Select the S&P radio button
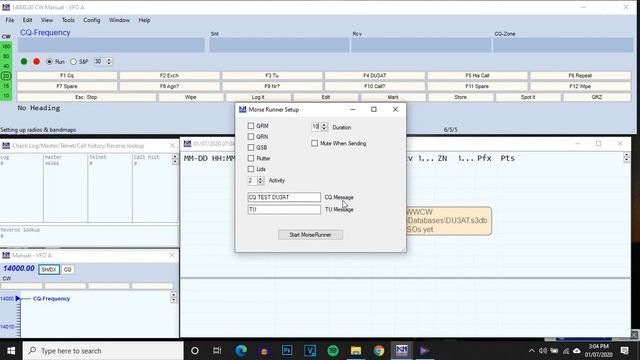This screenshot has width=640, height=360. (x=73, y=62)
